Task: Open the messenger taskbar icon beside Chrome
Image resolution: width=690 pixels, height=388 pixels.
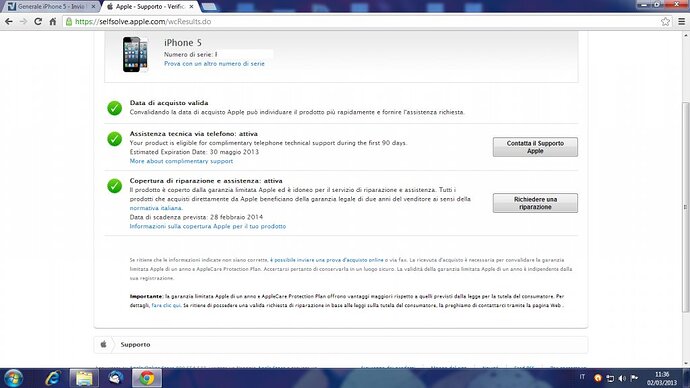Action: (x=116, y=378)
